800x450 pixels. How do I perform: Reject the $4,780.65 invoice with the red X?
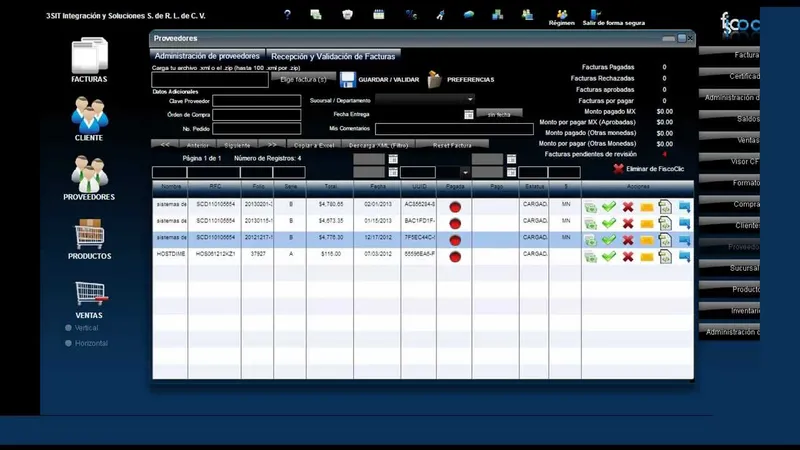pos(628,207)
